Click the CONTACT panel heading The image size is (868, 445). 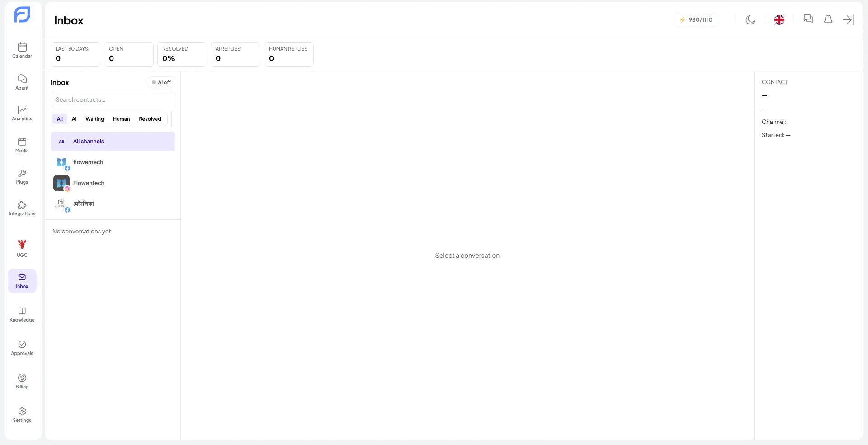click(774, 82)
